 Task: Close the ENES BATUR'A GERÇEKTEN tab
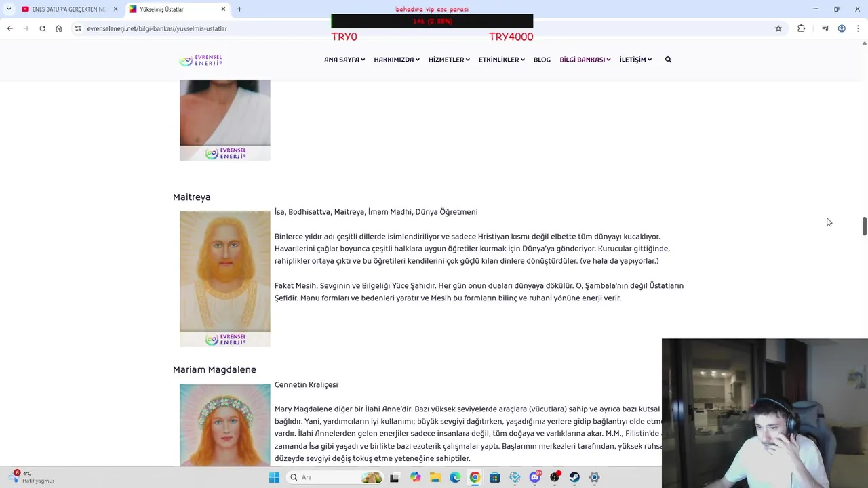coord(115,9)
